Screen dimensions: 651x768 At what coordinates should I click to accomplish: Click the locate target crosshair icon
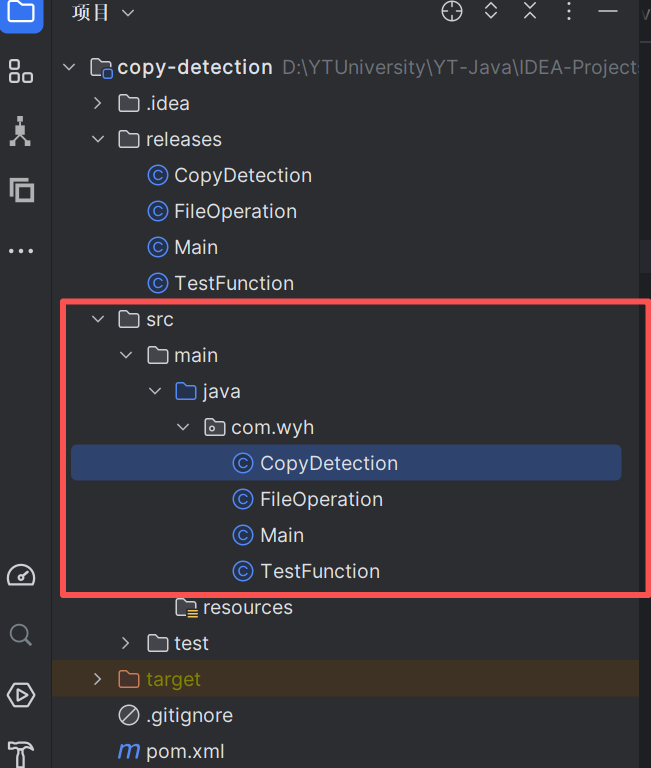453,12
